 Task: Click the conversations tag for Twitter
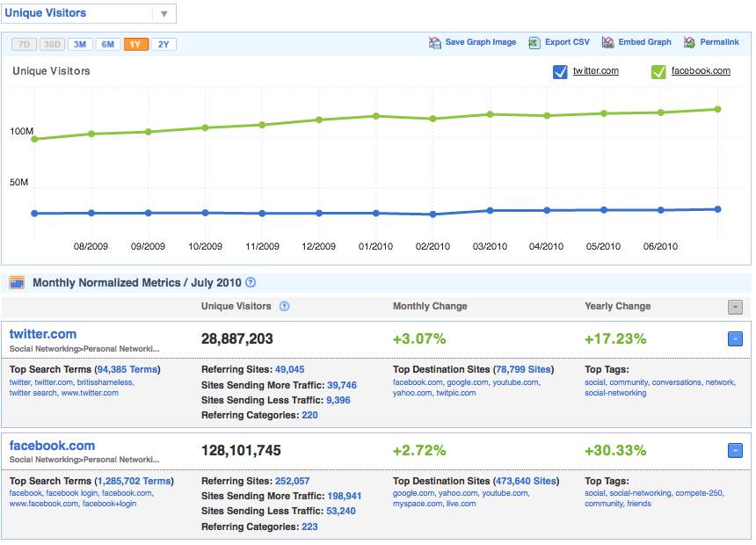point(677,382)
